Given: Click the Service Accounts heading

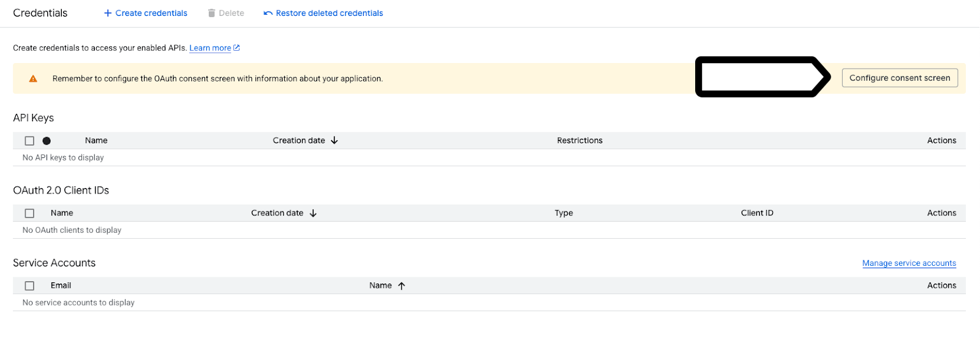Looking at the screenshot, I should [54, 263].
